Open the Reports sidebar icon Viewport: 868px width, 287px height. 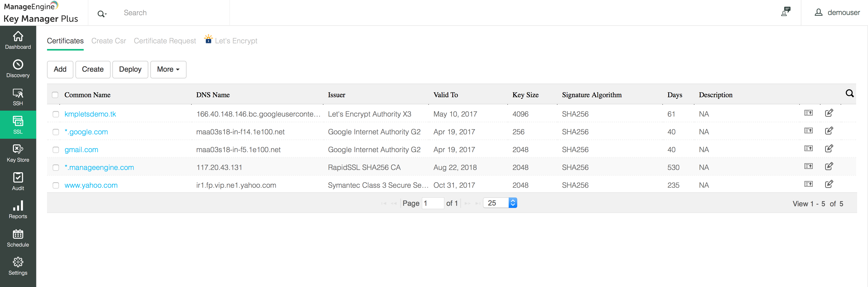[18, 210]
